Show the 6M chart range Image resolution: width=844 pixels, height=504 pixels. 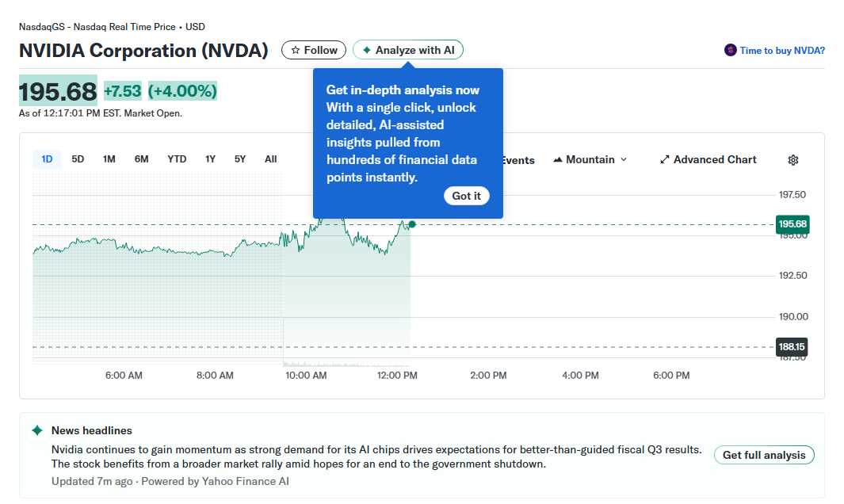141,159
